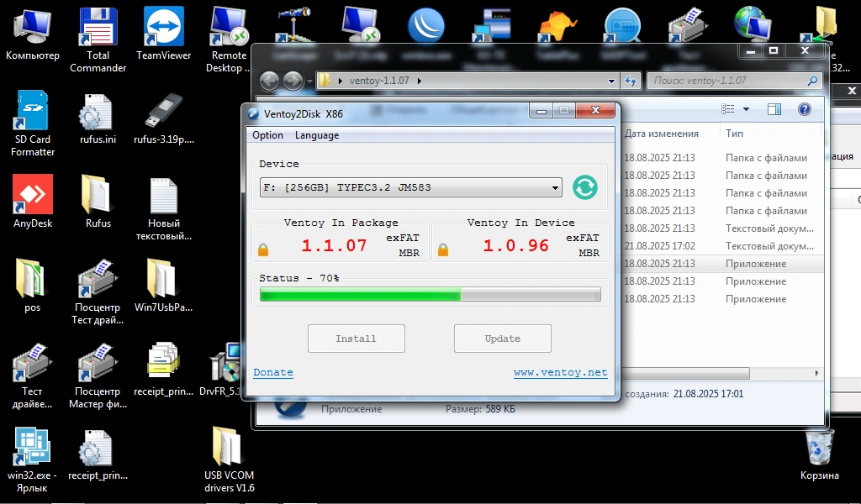
Task: Select the pos folder on the desktop
Action: click(x=33, y=286)
